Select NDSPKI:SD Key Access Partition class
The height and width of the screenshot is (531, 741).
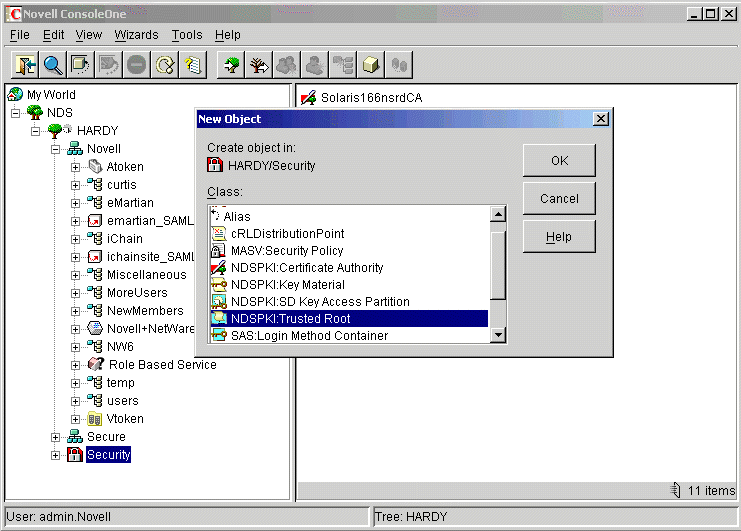[349, 301]
